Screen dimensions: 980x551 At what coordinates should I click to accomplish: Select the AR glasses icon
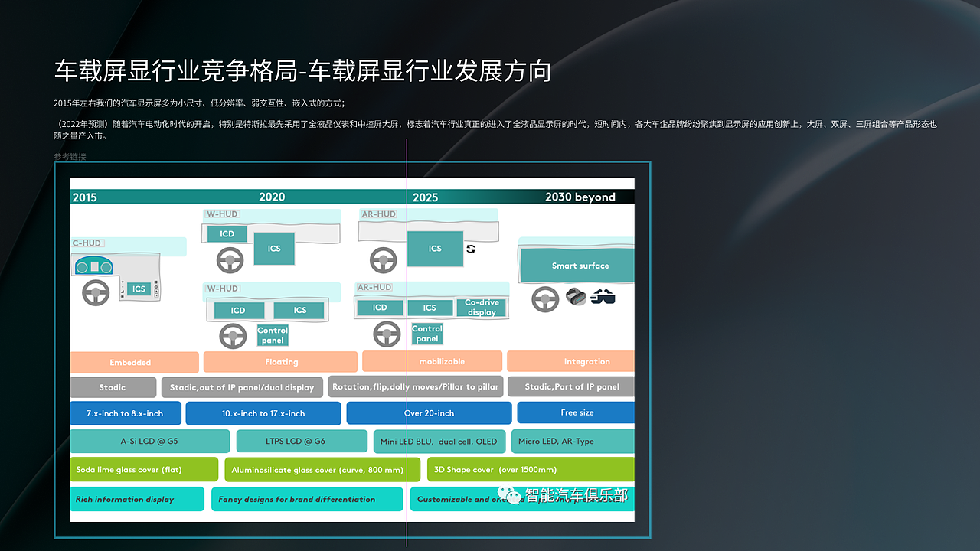(x=603, y=297)
